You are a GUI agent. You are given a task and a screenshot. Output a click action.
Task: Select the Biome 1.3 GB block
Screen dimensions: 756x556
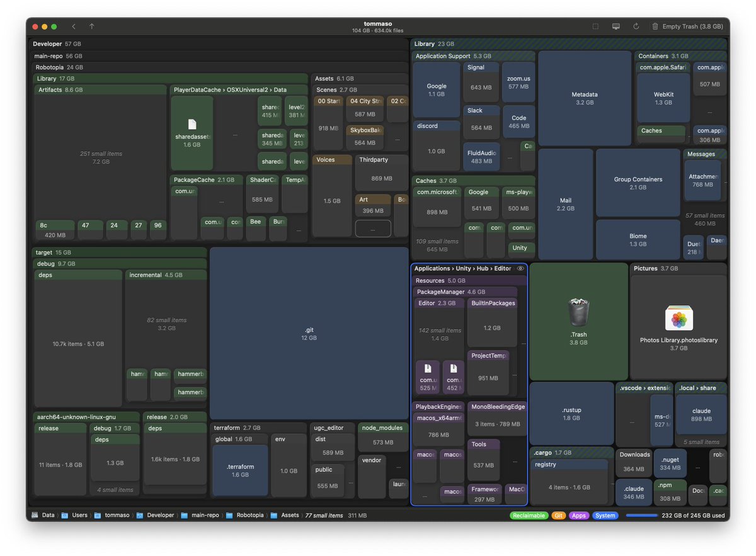[638, 239]
